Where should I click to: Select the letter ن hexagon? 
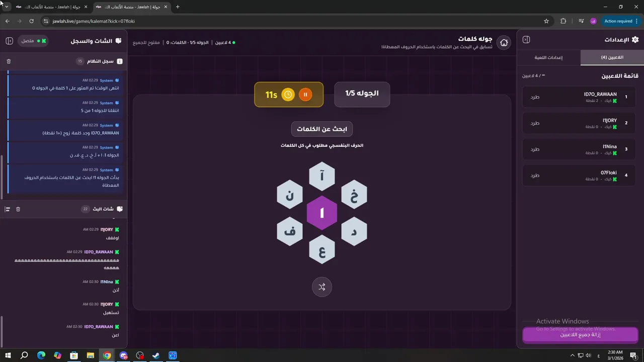(x=290, y=195)
